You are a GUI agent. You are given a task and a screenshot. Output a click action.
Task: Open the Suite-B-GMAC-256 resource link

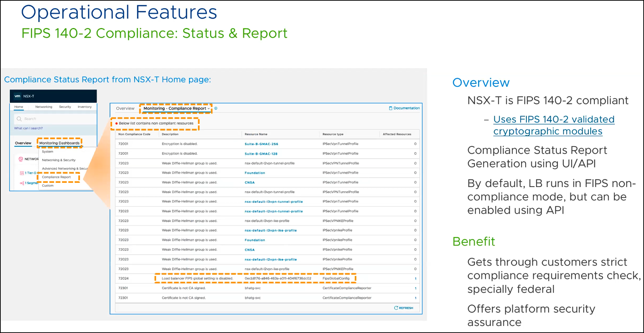click(x=261, y=144)
